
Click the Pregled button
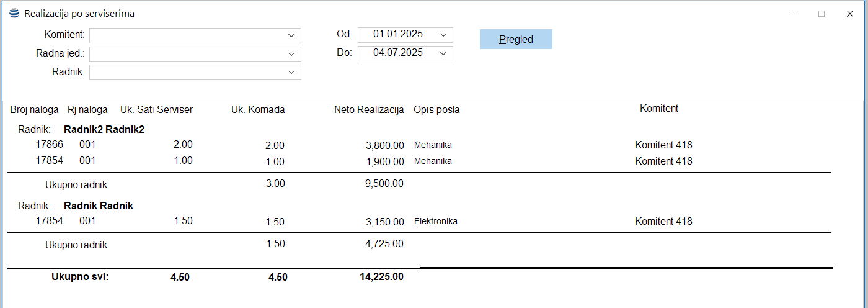516,39
